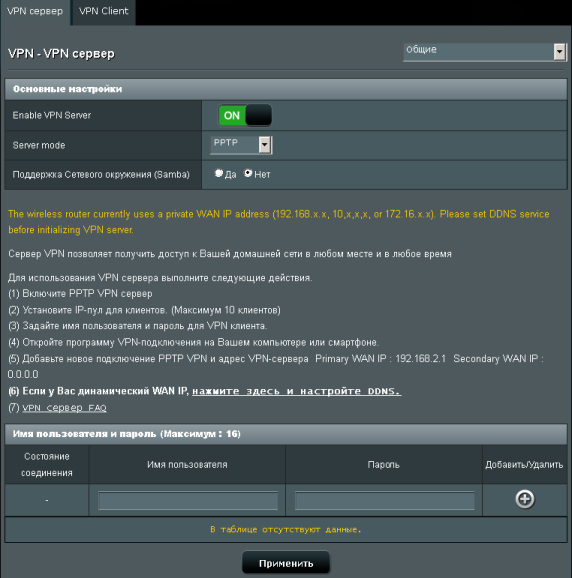The height and width of the screenshot is (578, 572).
Task: Switch to the VPN сервер tab
Action: click(x=35, y=11)
